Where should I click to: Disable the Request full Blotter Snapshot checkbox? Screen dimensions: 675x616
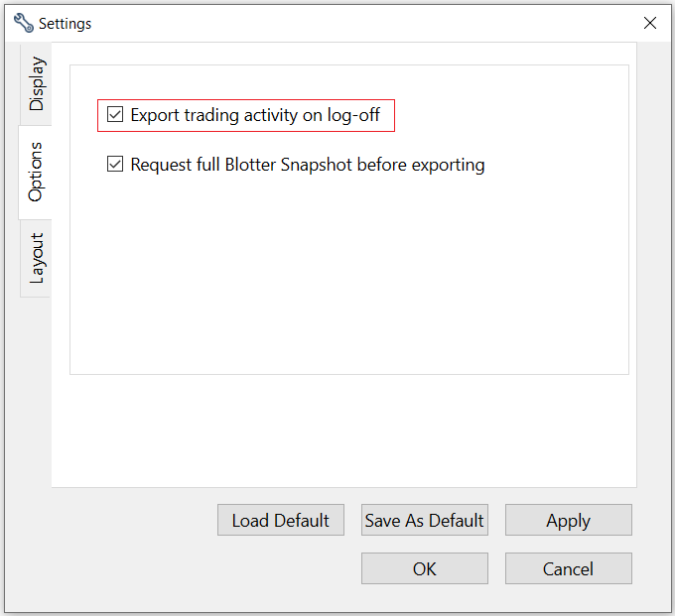point(115,165)
